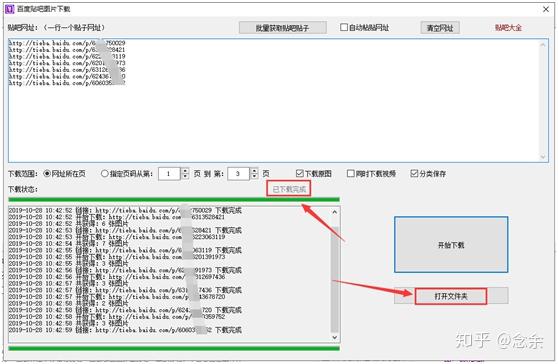Viewport: 558px width, 364px height.
Task: Click the end page number field showing 3
Action: point(238,174)
